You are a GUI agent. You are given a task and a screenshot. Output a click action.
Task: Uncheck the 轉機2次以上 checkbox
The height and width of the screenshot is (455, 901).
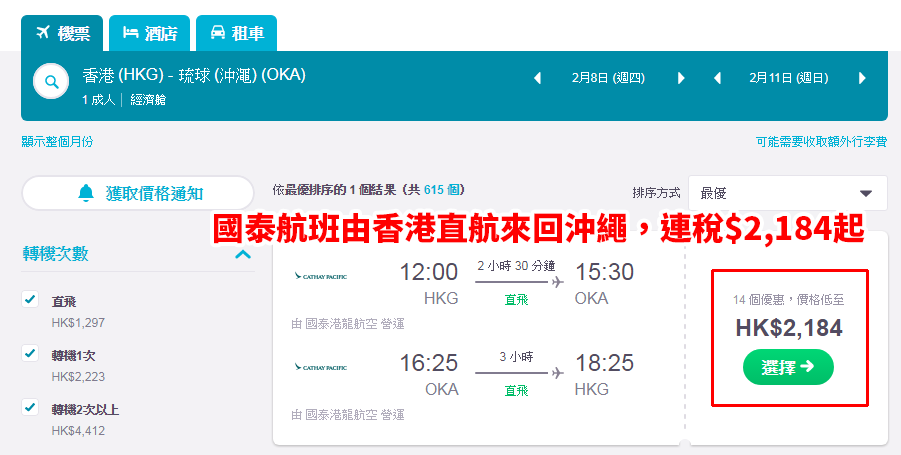pyautogui.click(x=30, y=407)
